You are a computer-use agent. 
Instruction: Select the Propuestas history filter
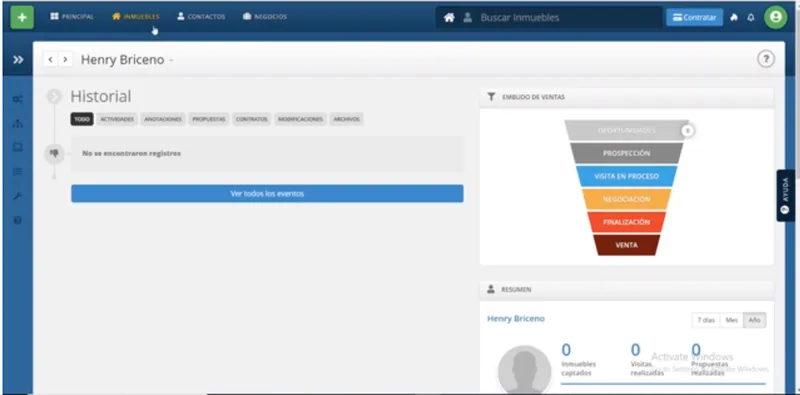[x=209, y=119]
